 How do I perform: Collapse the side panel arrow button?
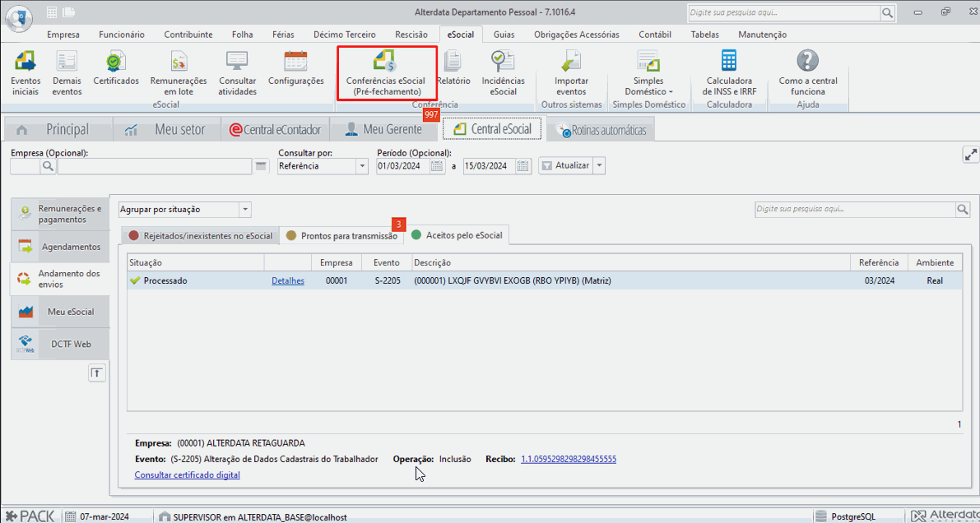pos(97,373)
